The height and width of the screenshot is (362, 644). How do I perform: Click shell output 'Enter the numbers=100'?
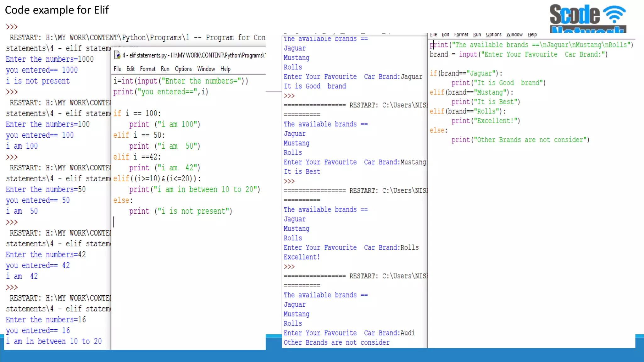48,124
